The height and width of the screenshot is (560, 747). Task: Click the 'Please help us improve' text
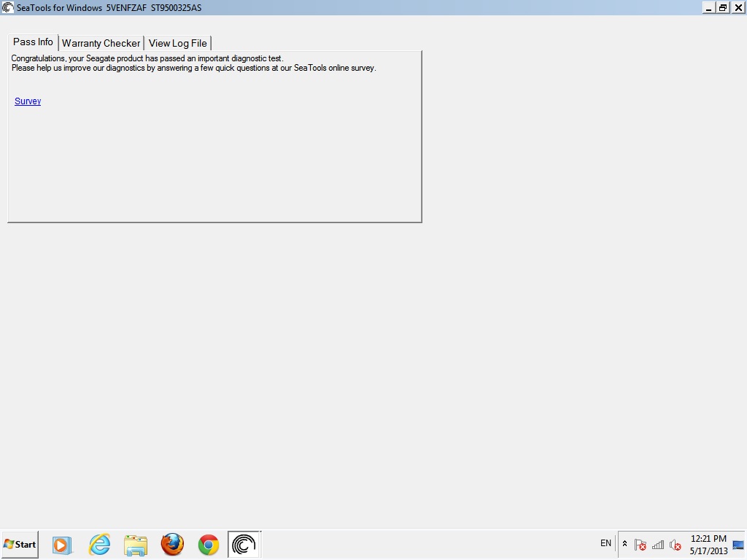click(x=194, y=68)
